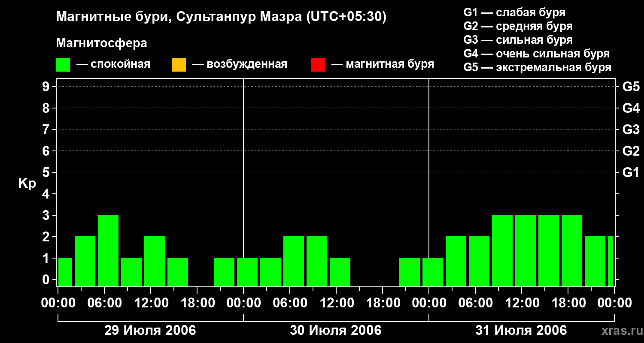Click the 18:00 time label for 30 July
This screenshot has height=343, width=644.
pos(383,303)
